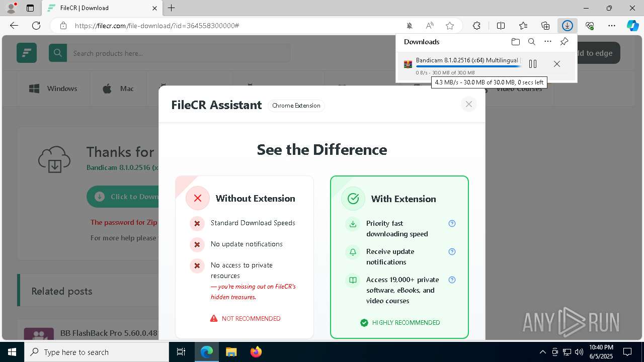Add page to favorites star icon

[x=450, y=26]
